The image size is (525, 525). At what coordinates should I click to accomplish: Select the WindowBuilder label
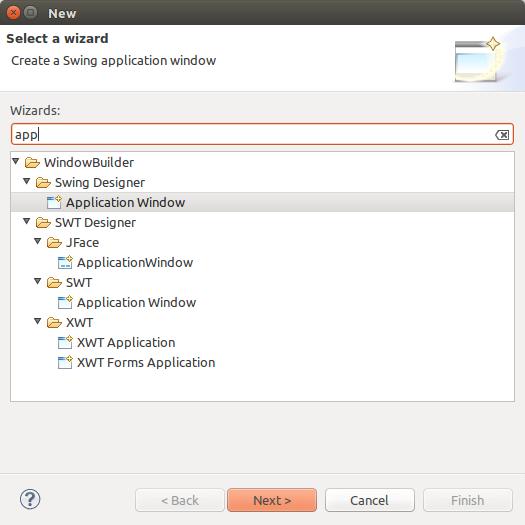(x=89, y=163)
